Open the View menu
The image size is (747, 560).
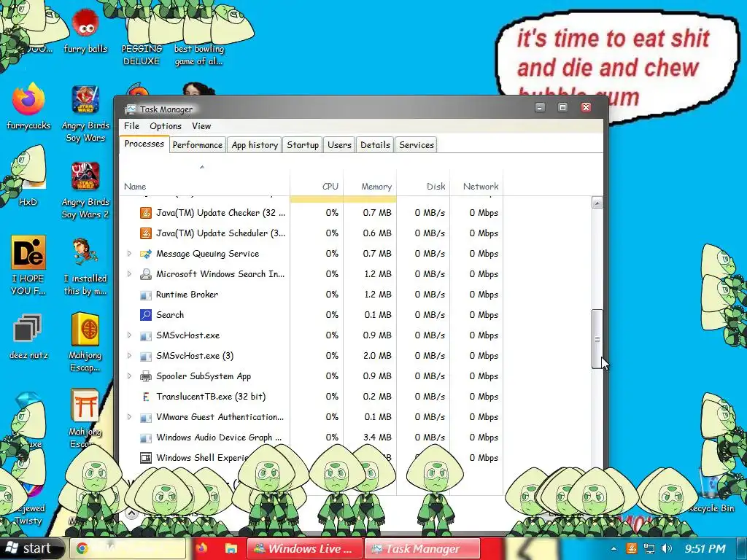pyautogui.click(x=201, y=126)
